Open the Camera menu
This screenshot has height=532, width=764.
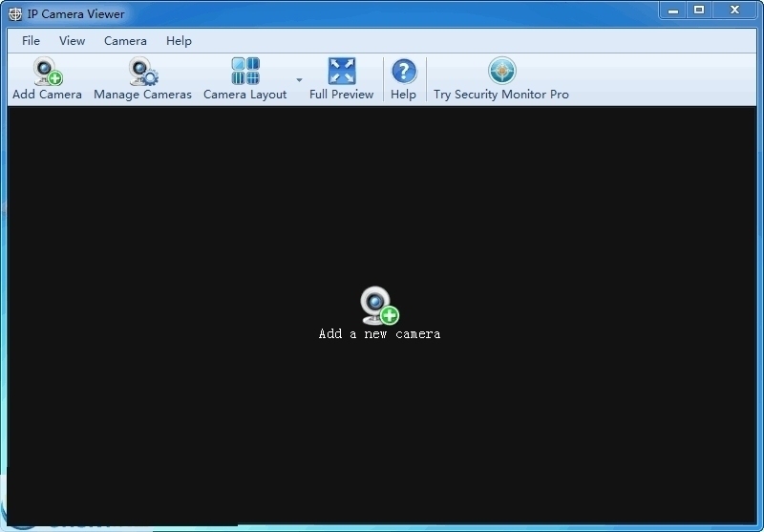[125, 41]
